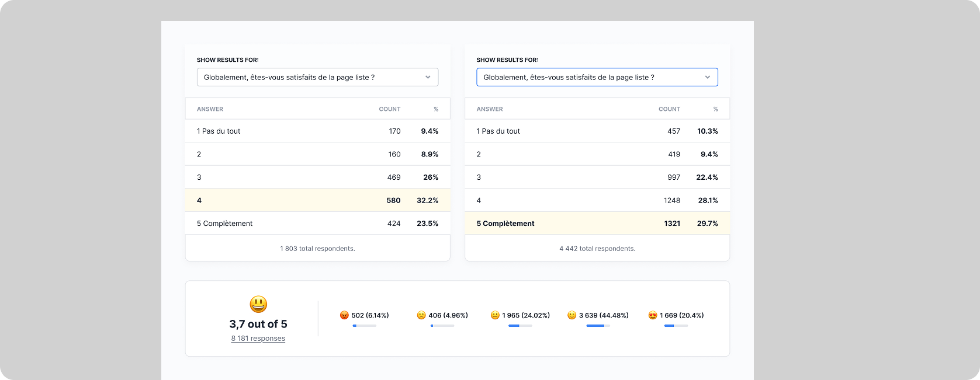Click the percentage 8.9%
980x380 pixels.
[x=430, y=154]
